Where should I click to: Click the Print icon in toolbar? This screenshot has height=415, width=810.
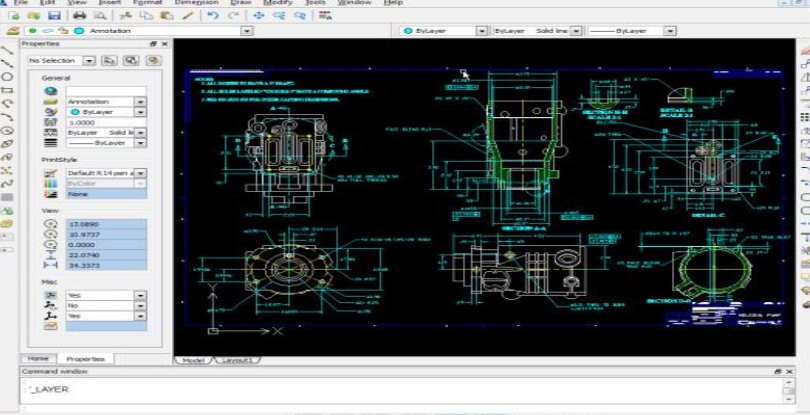click(x=80, y=16)
